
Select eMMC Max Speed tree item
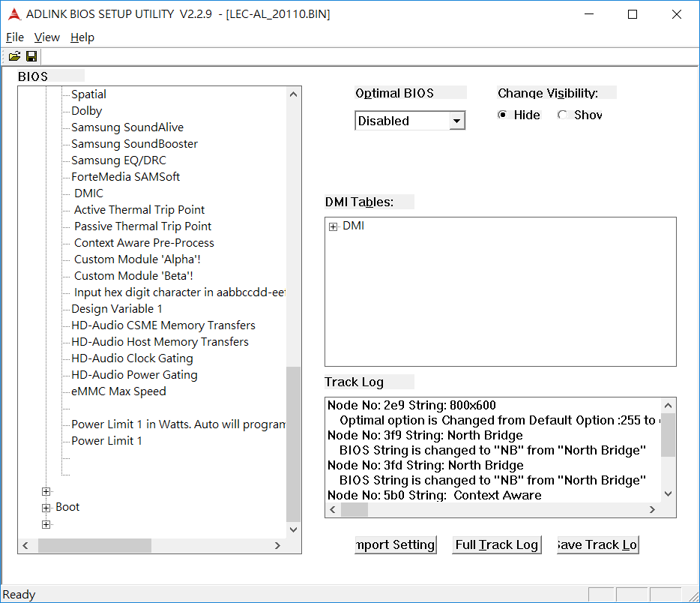[118, 391]
